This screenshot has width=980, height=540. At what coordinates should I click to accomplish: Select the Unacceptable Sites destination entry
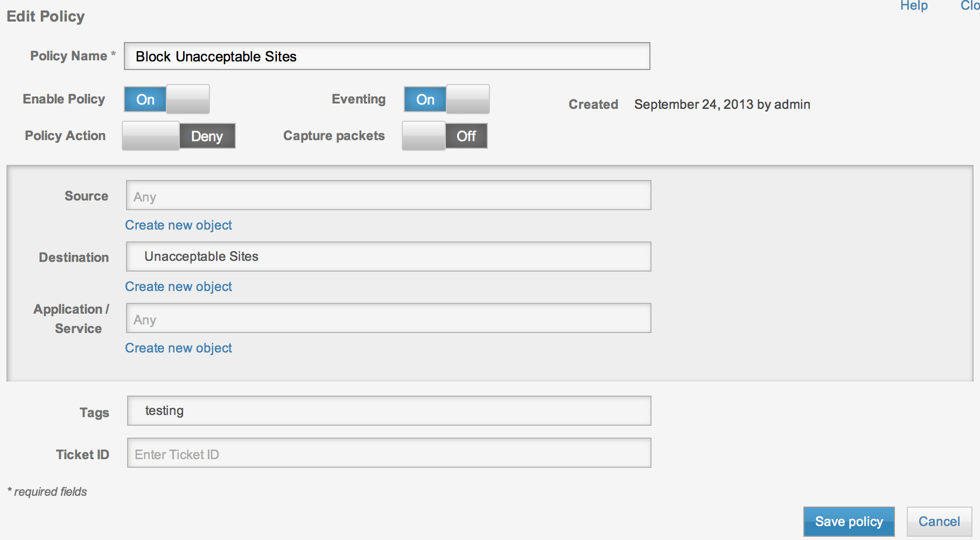(x=201, y=257)
